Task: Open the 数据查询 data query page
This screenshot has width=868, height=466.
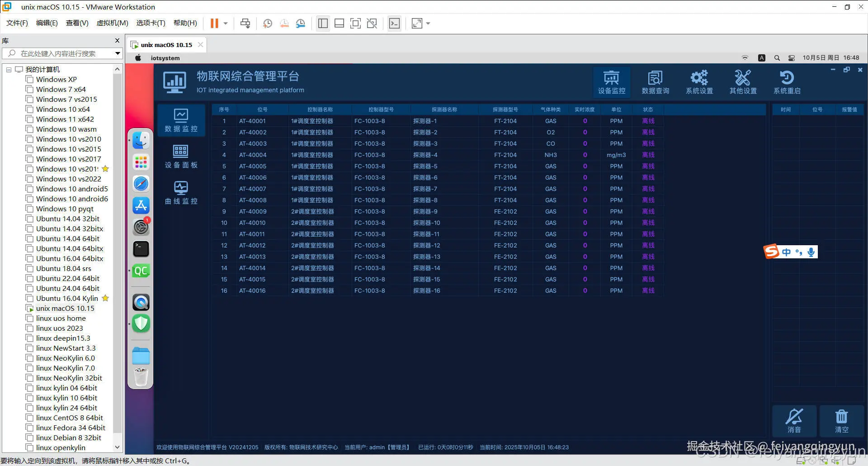Action: (655, 82)
